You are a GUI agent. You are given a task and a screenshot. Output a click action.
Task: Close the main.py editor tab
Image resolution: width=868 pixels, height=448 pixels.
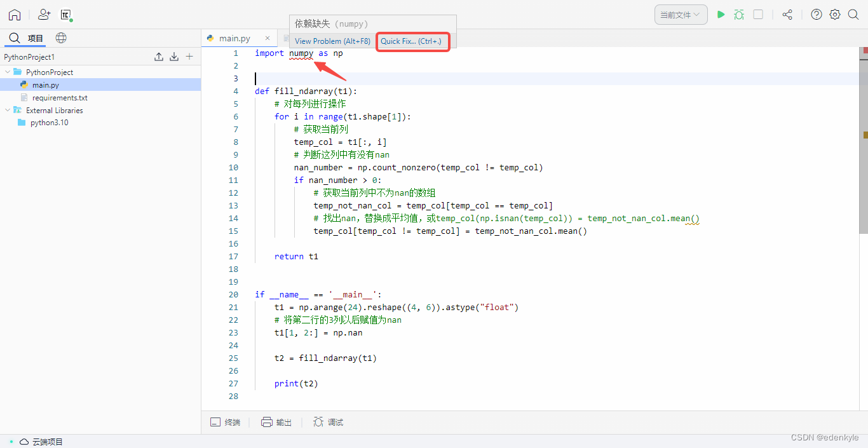tap(268, 38)
